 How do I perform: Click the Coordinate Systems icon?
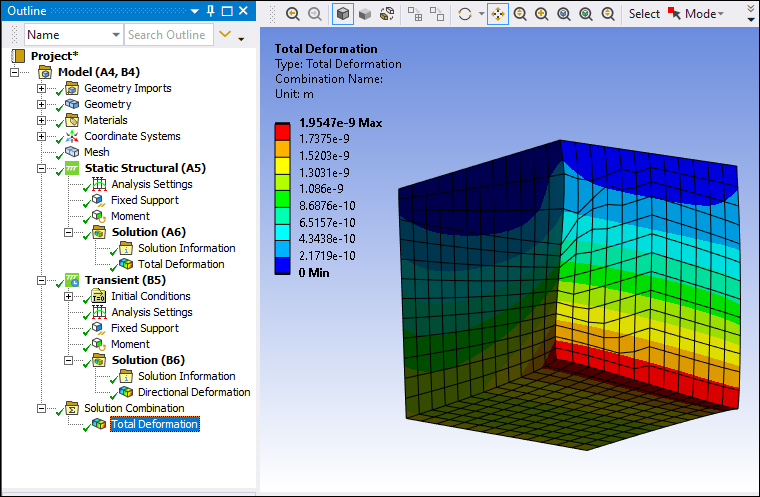point(72,136)
